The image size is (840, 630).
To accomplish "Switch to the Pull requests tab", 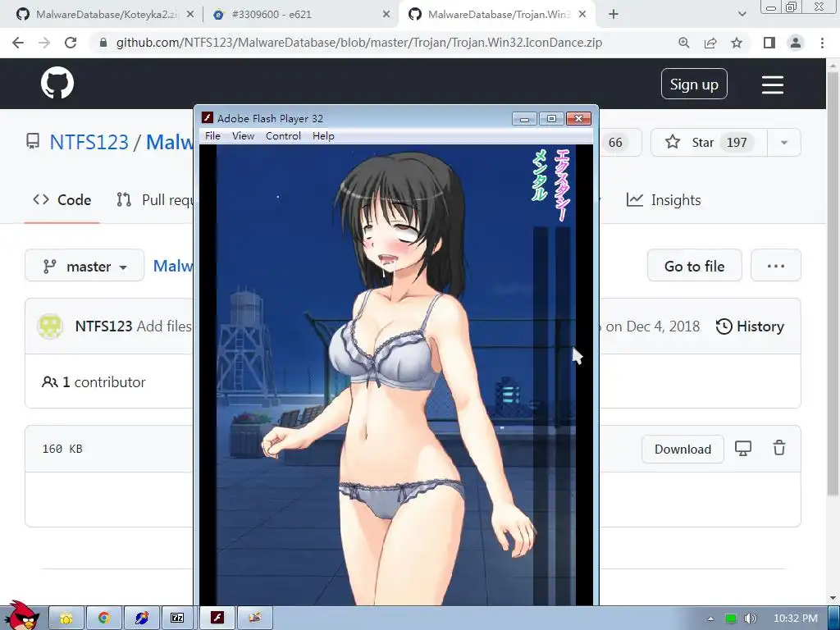I will point(154,200).
